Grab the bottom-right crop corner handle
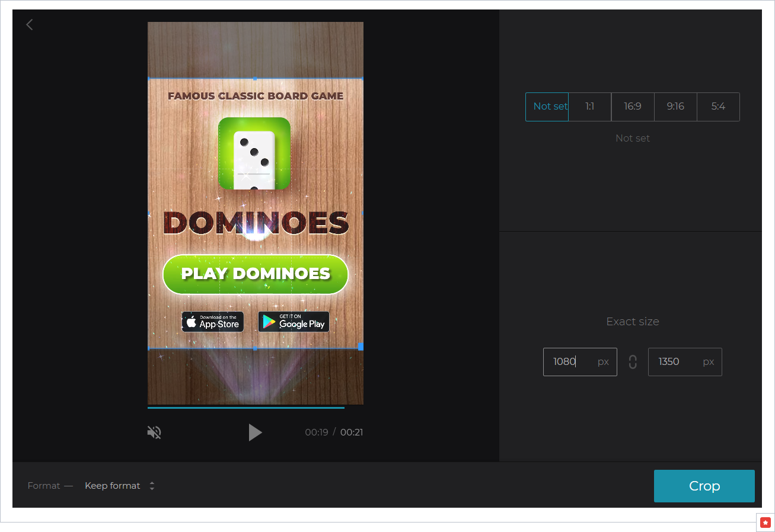The image size is (775, 532). point(361,347)
